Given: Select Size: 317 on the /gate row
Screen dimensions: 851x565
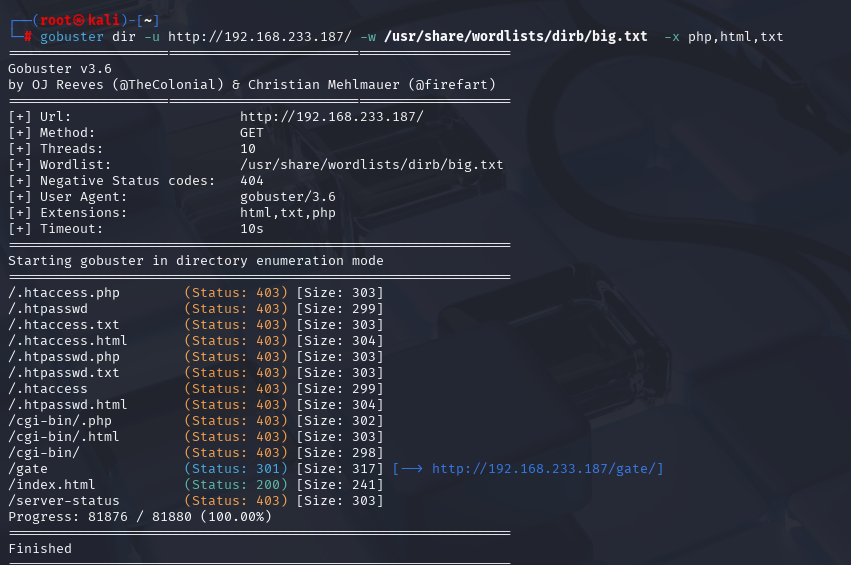Looking at the screenshot, I should 340,468.
